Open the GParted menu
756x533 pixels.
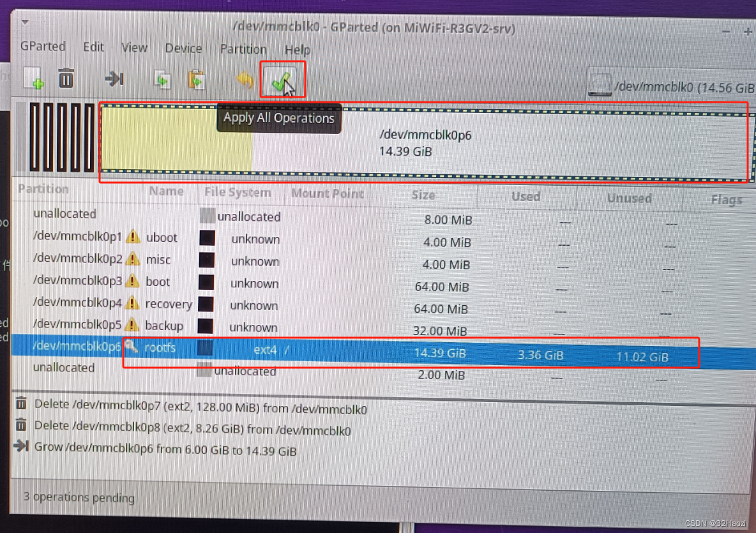pyautogui.click(x=43, y=47)
